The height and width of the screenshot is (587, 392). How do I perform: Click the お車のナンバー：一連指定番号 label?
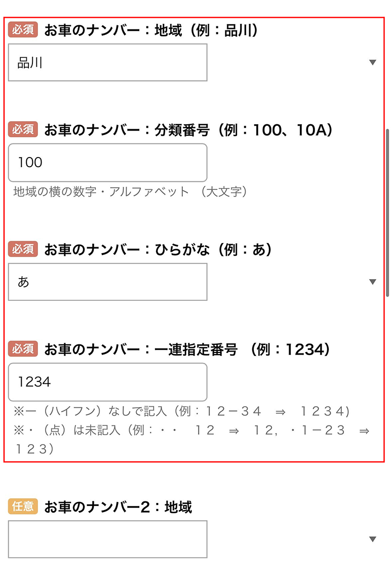coord(187,349)
